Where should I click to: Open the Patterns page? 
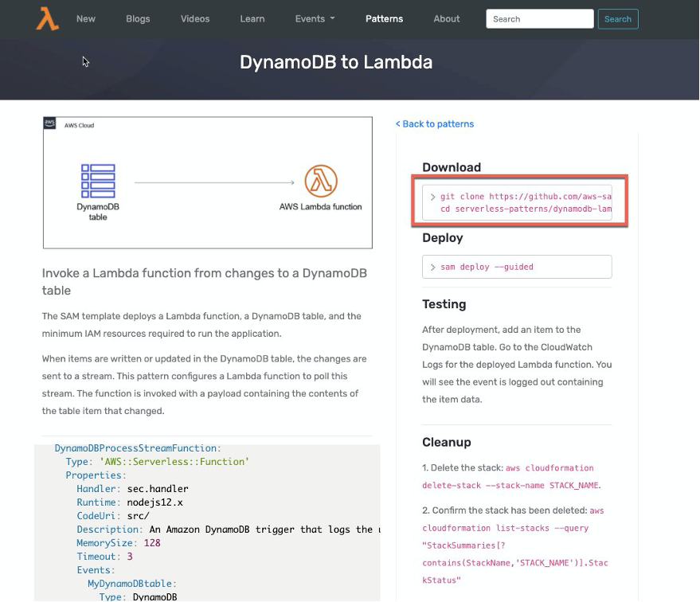[x=385, y=19]
